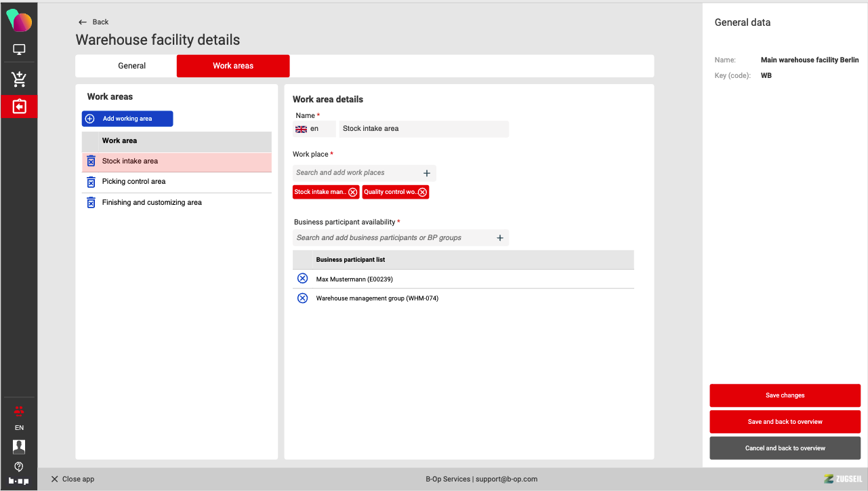Screen dimensions: 868x491
Task: Select Picking control area in list
Action: click(134, 182)
